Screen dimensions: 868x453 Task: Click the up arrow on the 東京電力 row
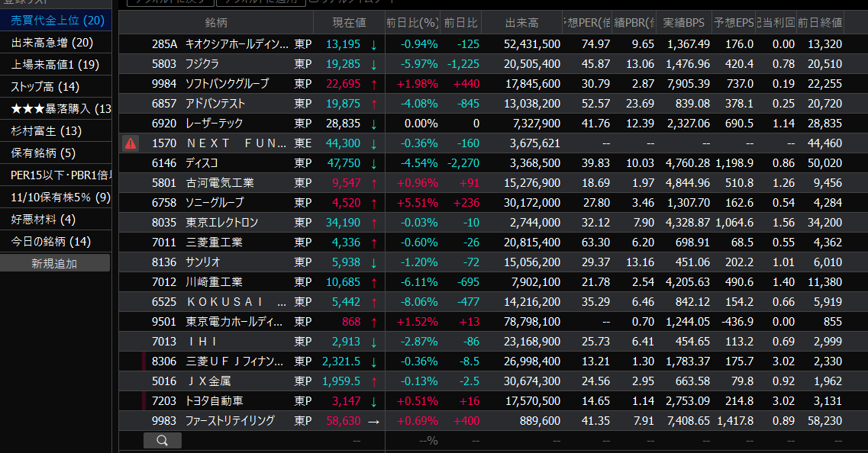coord(373,322)
